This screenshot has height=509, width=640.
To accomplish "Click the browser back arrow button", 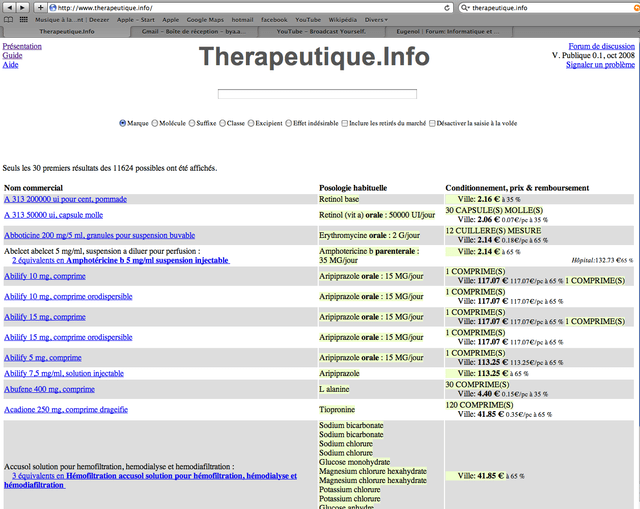I will point(9,7).
